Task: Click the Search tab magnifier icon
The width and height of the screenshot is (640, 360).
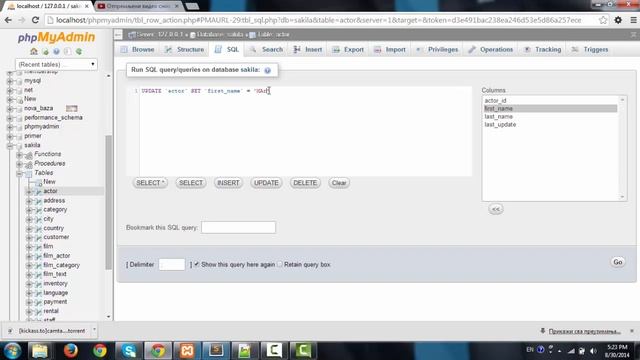Action: 253,49
